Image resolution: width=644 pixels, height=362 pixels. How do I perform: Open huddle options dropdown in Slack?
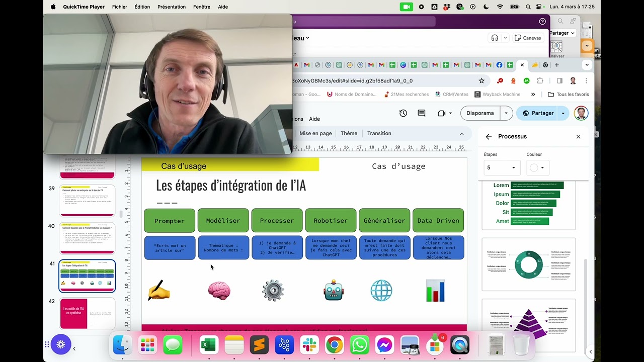tap(505, 38)
